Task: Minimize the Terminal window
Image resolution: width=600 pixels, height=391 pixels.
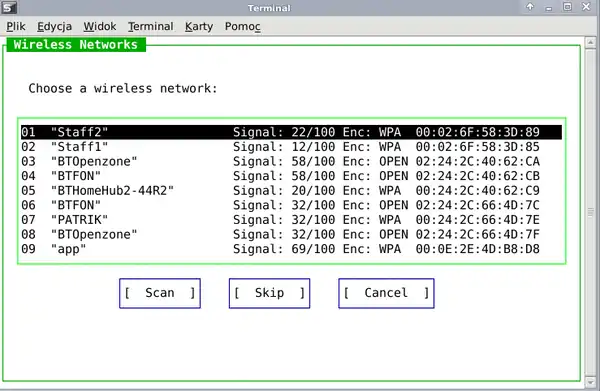Action: [549, 8]
